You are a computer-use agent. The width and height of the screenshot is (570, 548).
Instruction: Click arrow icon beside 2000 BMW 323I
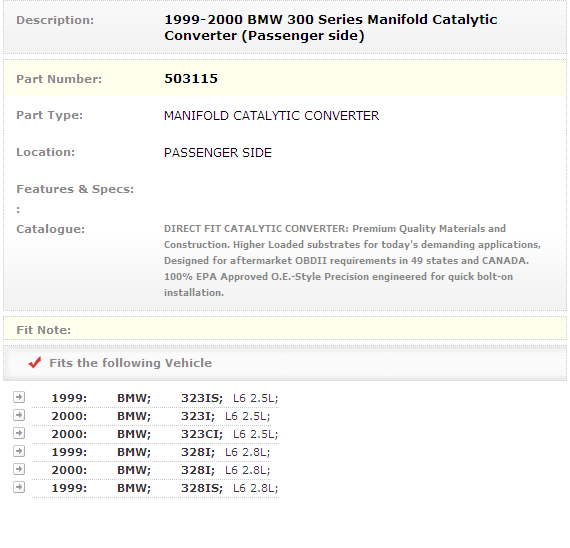(19, 415)
